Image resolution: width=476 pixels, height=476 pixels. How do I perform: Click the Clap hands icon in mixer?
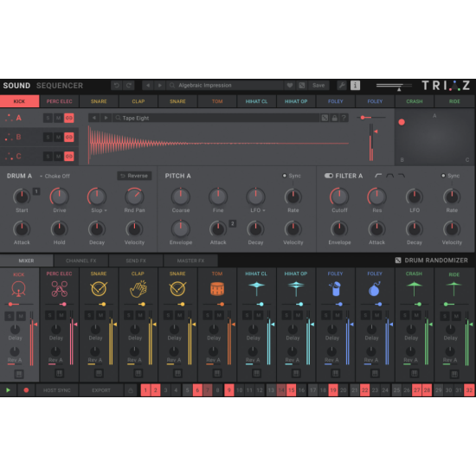(x=138, y=289)
